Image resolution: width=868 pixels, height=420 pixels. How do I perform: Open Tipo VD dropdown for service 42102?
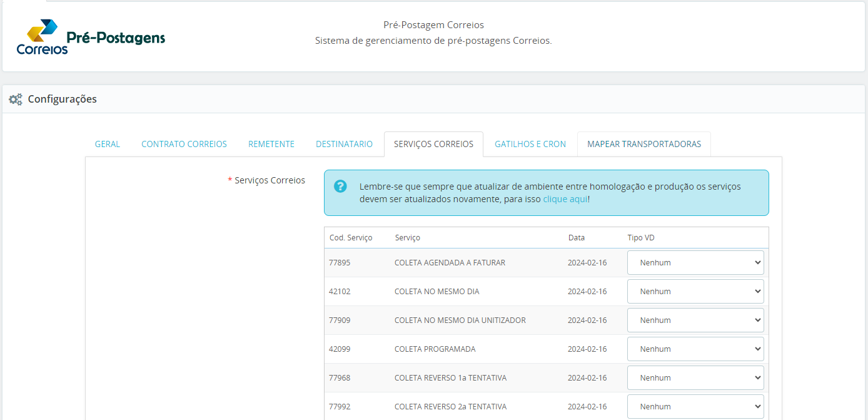coord(695,292)
